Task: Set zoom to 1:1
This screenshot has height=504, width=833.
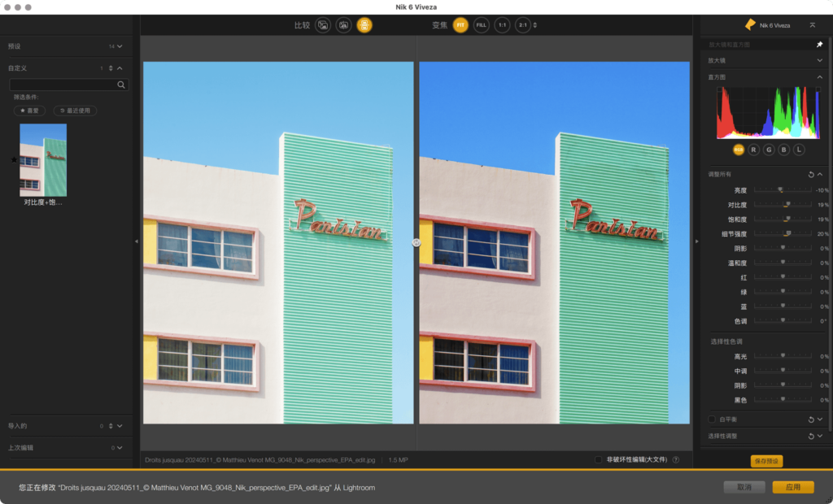Action: coord(502,25)
